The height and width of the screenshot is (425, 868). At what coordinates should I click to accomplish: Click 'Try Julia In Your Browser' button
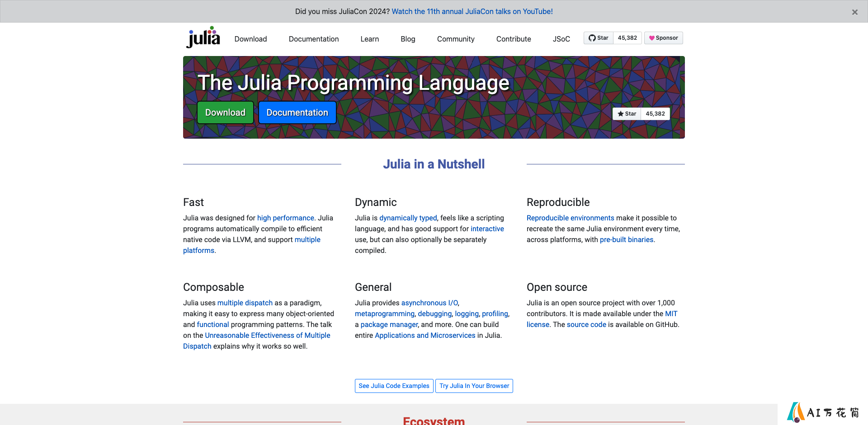(x=474, y=386)
